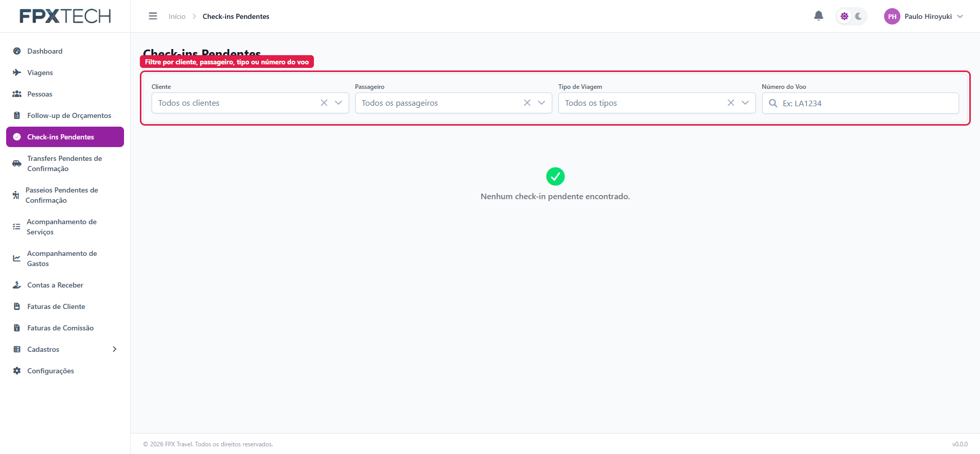The image size is (980, 454).
Task: Click the 'Passageiro' field label
Action: coord(370,87)
